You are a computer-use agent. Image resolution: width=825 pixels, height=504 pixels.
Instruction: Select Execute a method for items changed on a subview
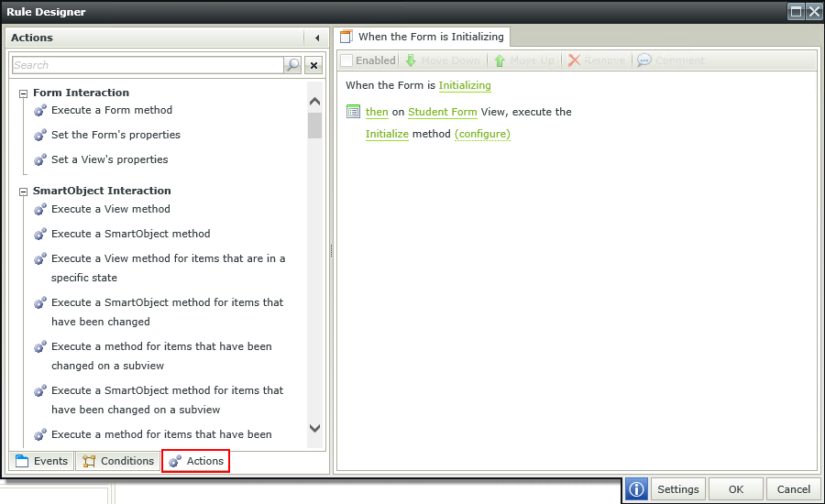pyautogui.click(x=161, y=356)
